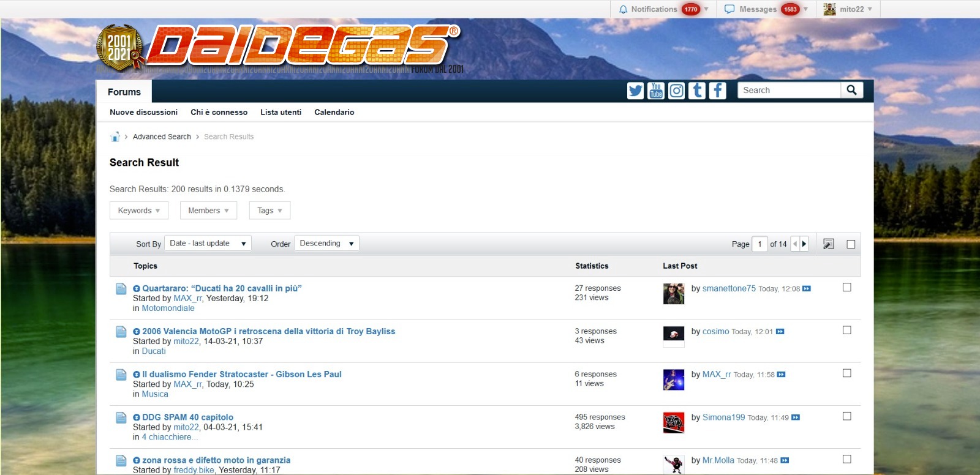Screen dimensions: 980x475
Task: Click the home breadcrumb icon
Action: tap(115, 137)
